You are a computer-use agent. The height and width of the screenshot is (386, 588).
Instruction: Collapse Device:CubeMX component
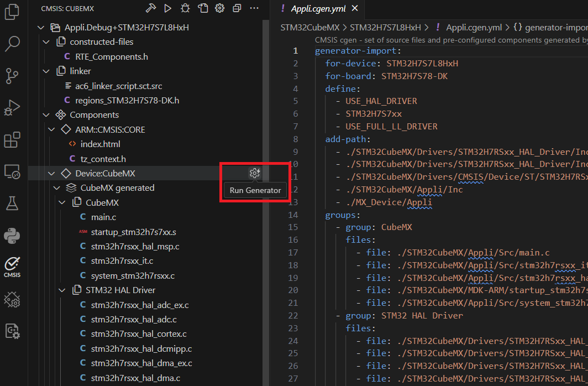coord(51,173)
